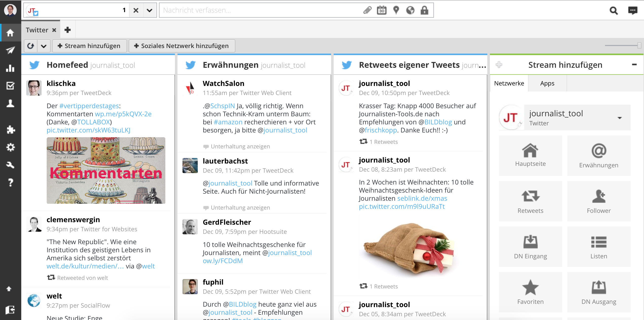
Task: Clear selected profiles with the X
Action: tap(136, 10)
